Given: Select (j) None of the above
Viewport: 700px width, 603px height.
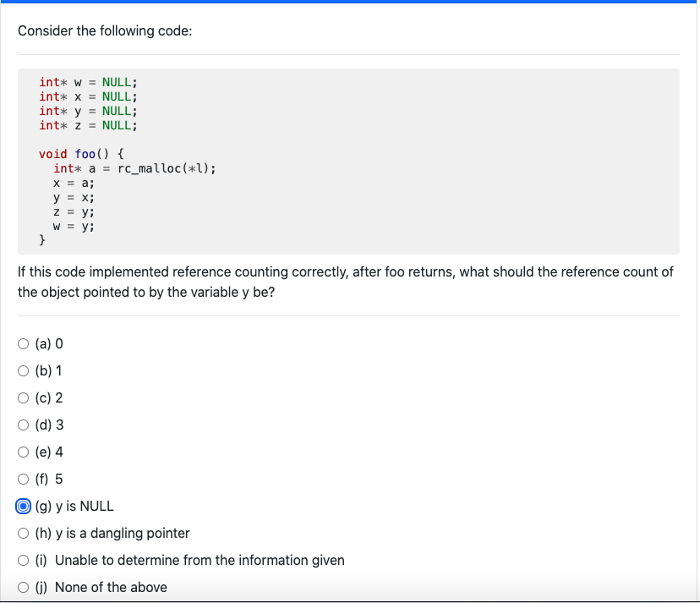Looking at the screenshot, I should (x=23, y=587).
